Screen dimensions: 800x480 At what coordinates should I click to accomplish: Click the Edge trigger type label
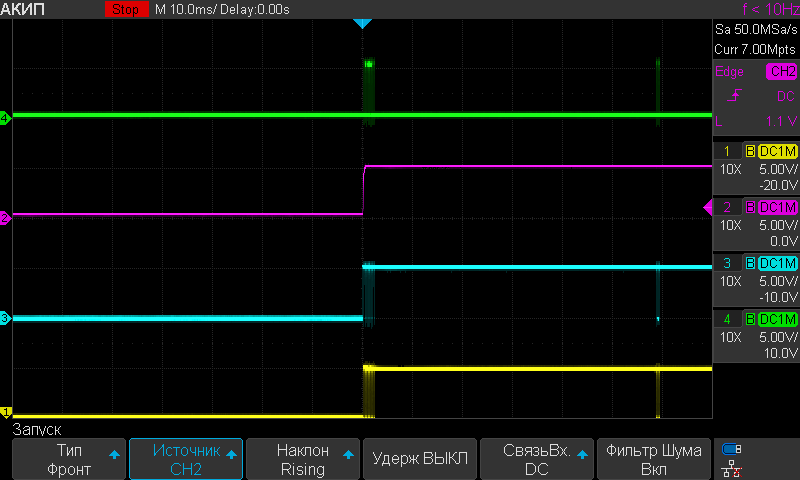(x=729, y=71)
